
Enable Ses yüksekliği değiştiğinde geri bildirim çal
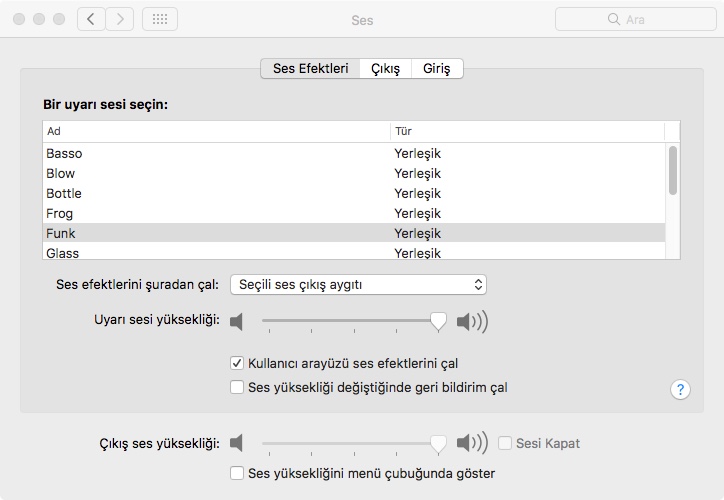pyautogui.click(x=237, y=387)
